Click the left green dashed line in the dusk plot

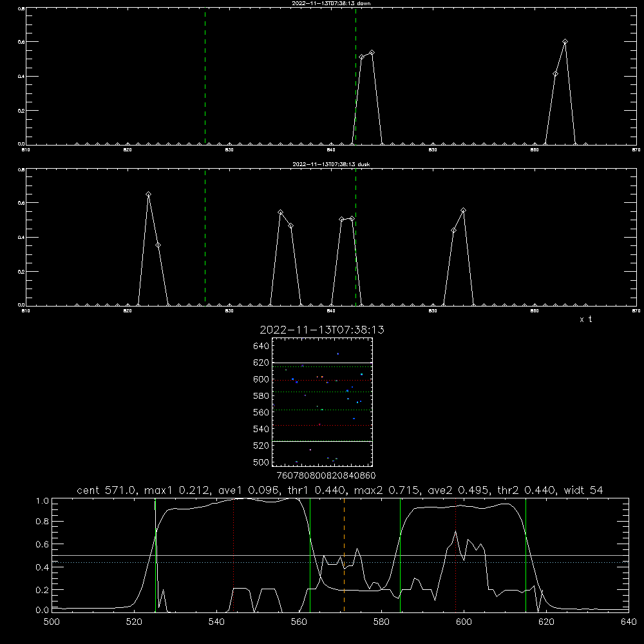(x=205, y=237)
